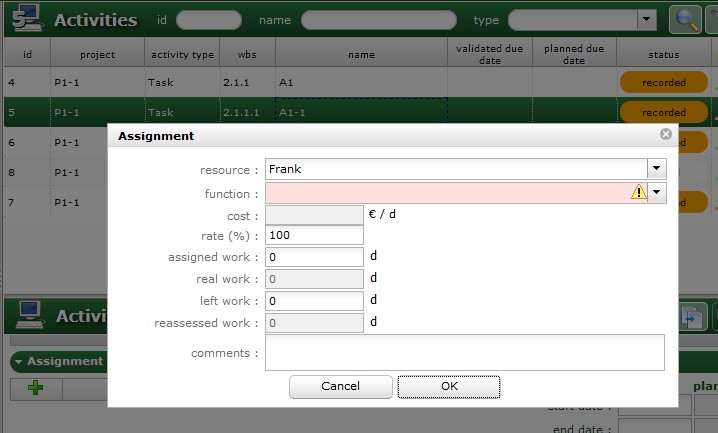Sort by the wbs column header
The image size is (718, 433).
[x=247, y=55]
